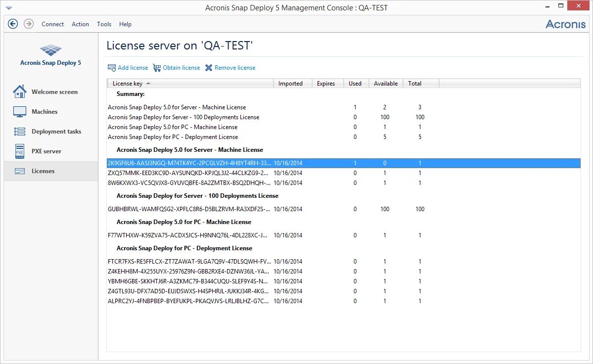This screenshot has width=593, height=364.
Task: Click summary row 'Acronis Snap Deploy 5.0 for PC - Machine License'
Action: coord(343,127)
